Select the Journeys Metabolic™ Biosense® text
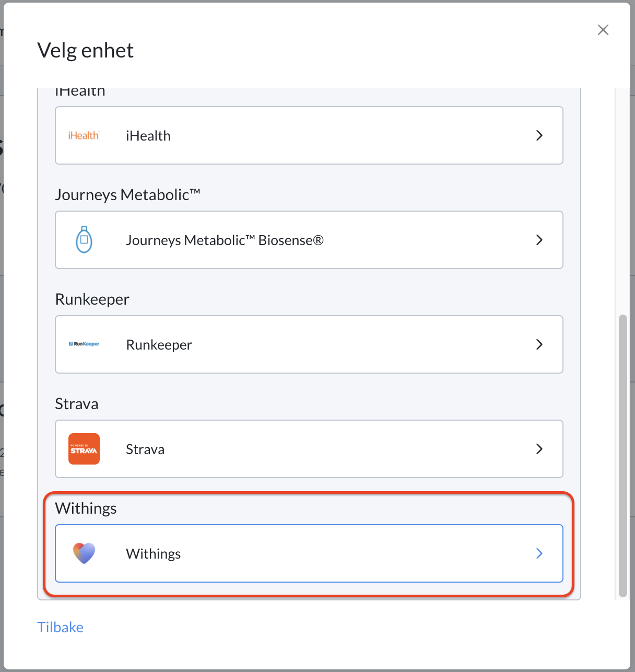This screenshot has height=672, width=635. pyautogui.click(x=225, y=240)
